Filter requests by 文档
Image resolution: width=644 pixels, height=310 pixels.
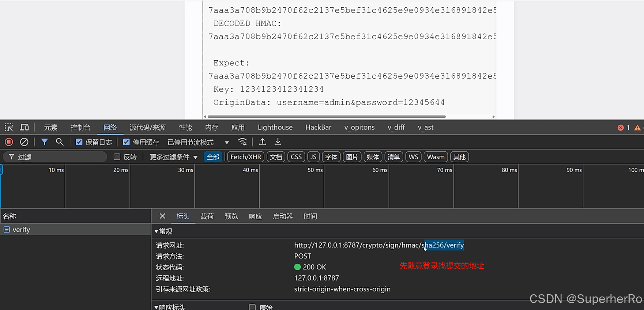[276, 157]
